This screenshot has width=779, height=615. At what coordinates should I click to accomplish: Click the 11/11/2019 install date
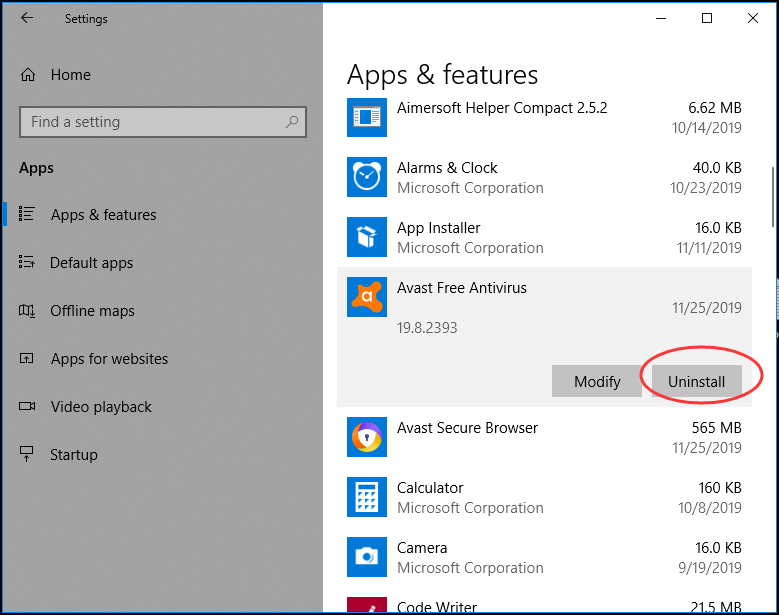point(709,248)
